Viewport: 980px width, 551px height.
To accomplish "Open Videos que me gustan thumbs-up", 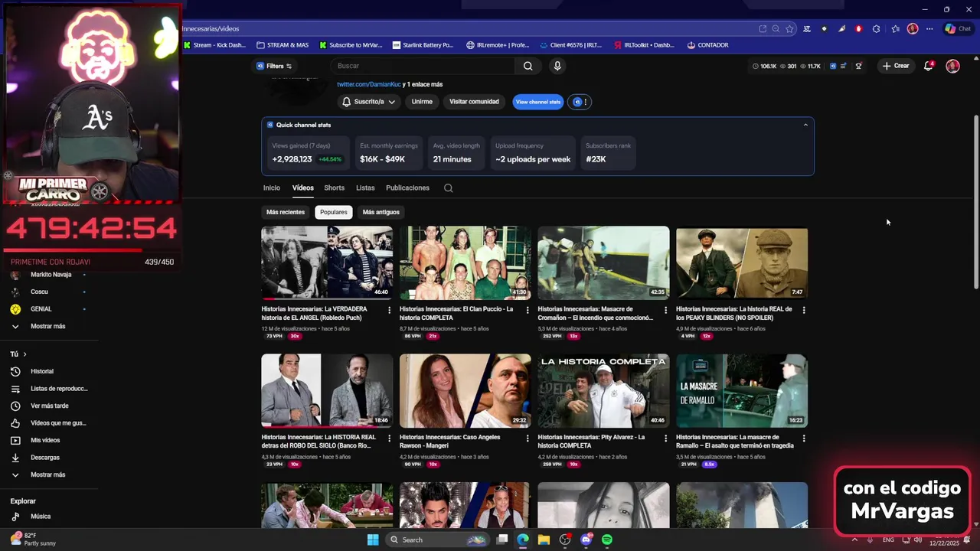I will coord(15,423).
